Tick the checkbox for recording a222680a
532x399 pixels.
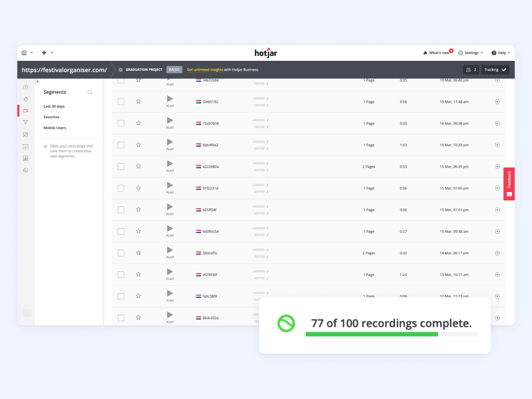(x=121, y=167)
